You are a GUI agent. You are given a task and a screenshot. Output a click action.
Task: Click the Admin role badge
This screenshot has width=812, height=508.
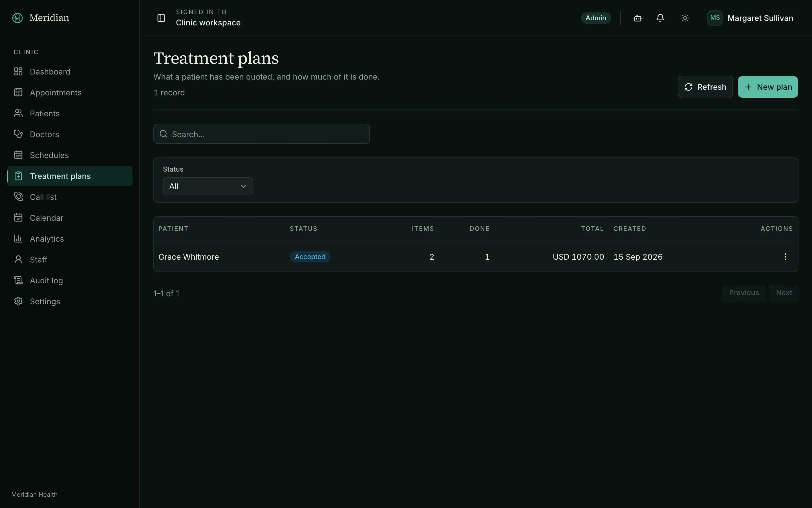tap(595, 18)
